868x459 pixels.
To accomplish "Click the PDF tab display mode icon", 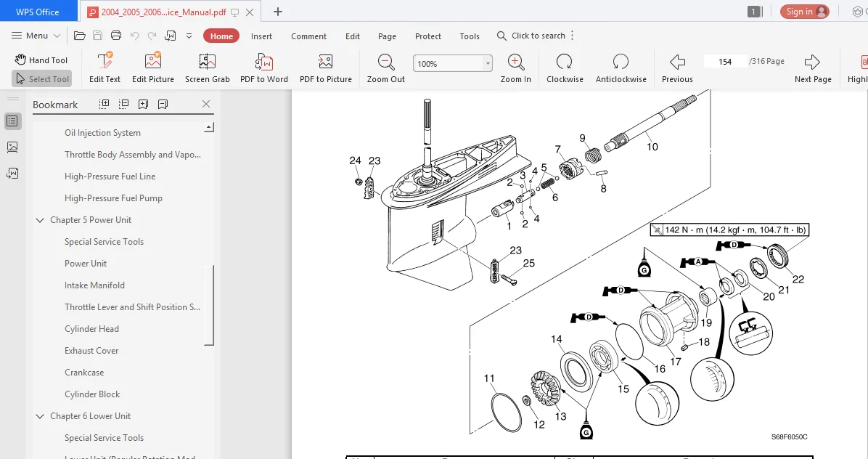I will [234, 12].
